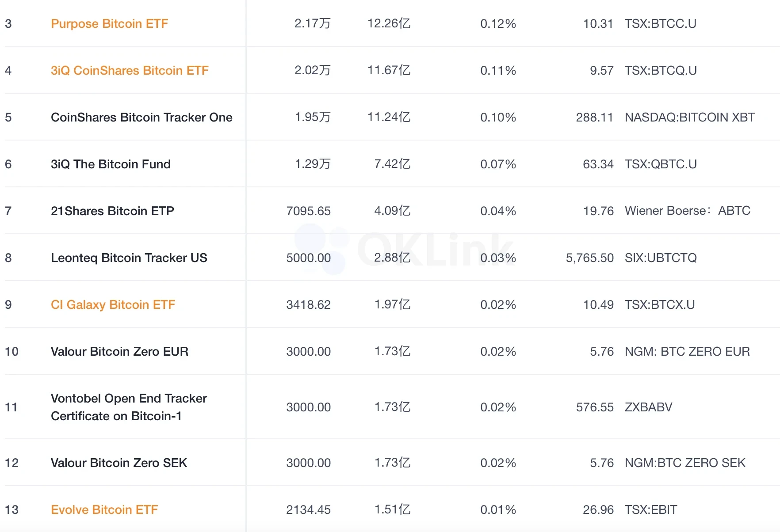Screen dimensions: 780x532
Task: Open the Purpose Bitcoin ETF link
Action: [x=109, y=24]
